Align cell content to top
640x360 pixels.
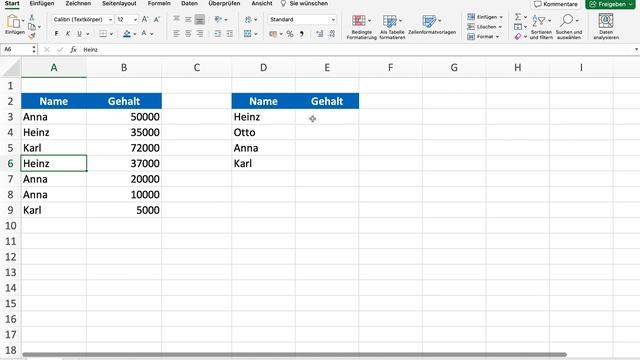coord(176,19)
